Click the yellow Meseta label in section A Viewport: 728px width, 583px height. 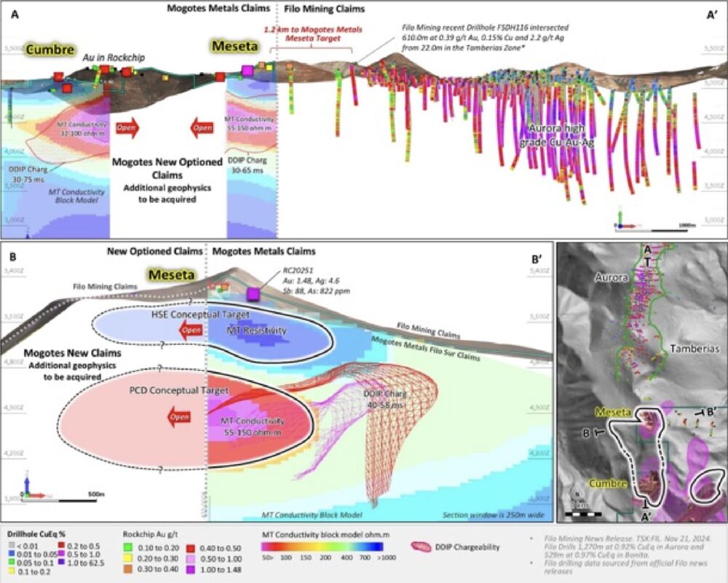[235, 46]
